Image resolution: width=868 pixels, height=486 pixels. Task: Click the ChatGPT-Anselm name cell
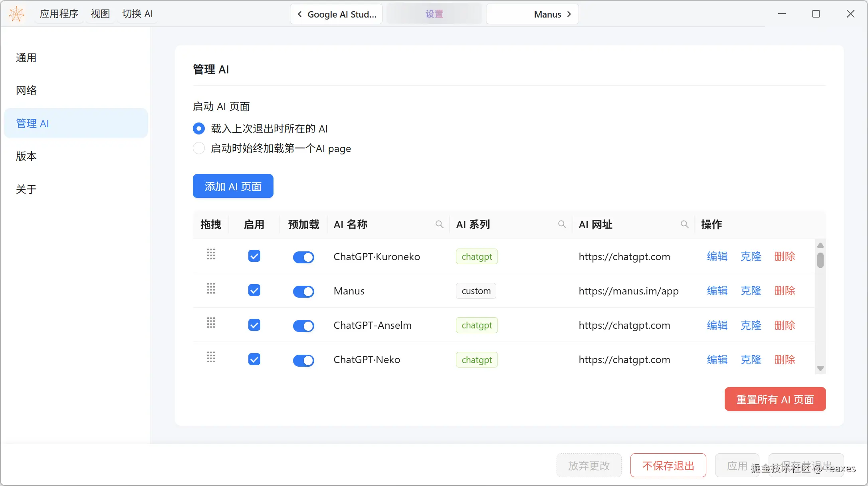point(373,325)
